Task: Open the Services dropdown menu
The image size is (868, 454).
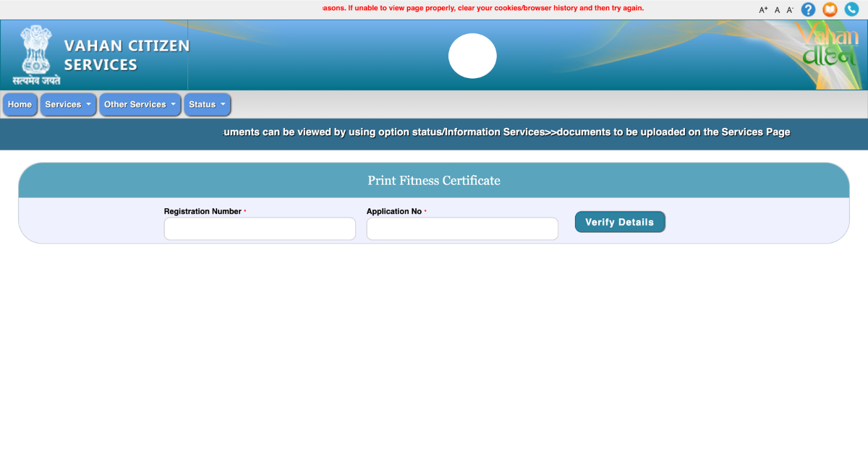Action: click(68, 104)
